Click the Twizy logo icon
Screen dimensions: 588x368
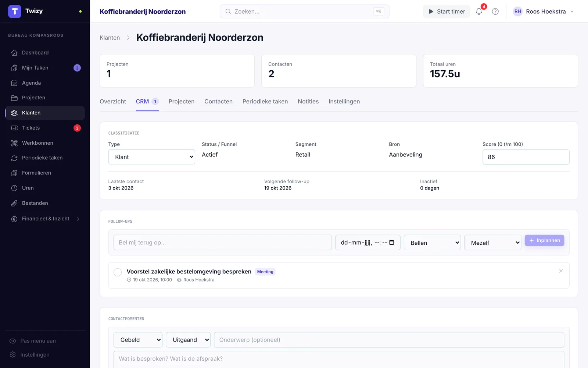click(15, 11)
